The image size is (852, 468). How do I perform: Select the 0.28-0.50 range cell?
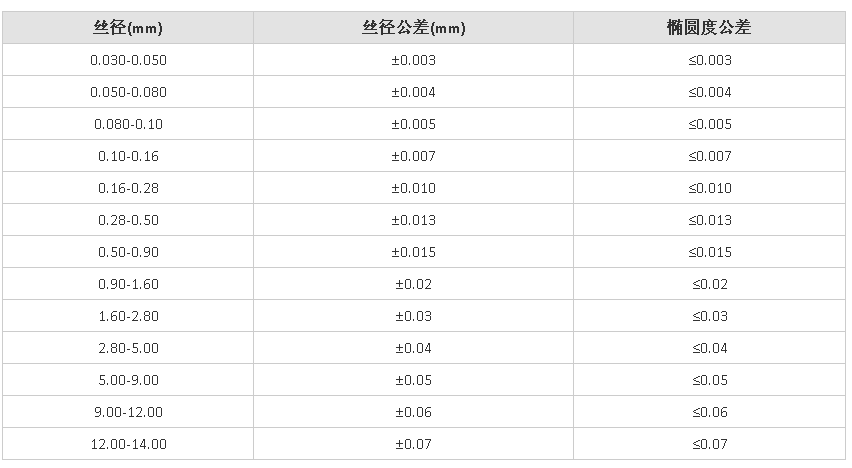[128, 220]
